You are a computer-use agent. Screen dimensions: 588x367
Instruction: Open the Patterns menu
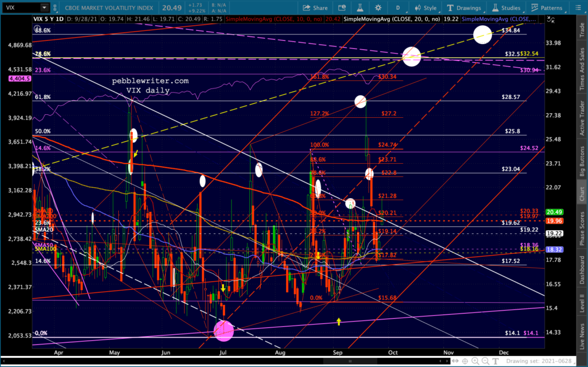click(547, 7)
